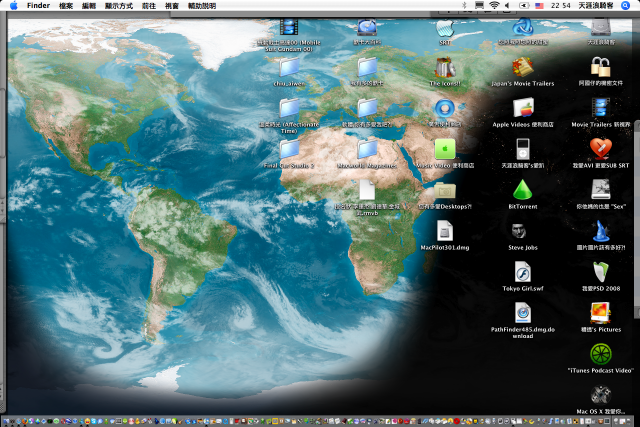This screenshot has height=427, width=640.
Task: Select the MacPilot301.dmg file
Action: coord(445,231)
